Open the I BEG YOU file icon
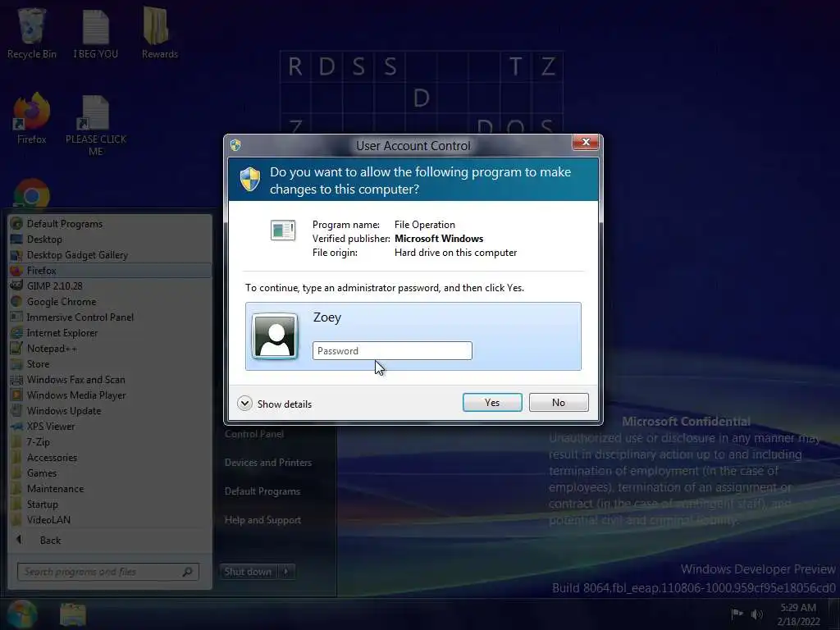Screen dimensions: 840x630 tap(95, 33)
